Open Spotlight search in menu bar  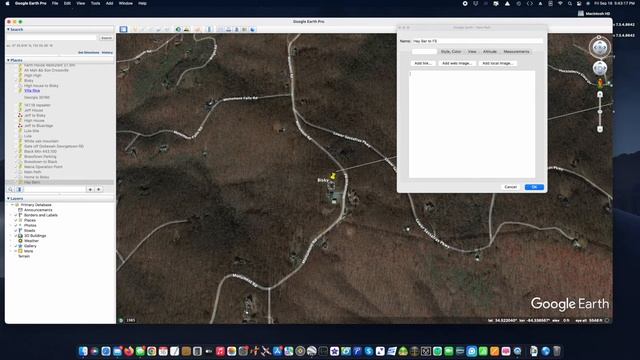pyautogui.click(x=569, y=3)
